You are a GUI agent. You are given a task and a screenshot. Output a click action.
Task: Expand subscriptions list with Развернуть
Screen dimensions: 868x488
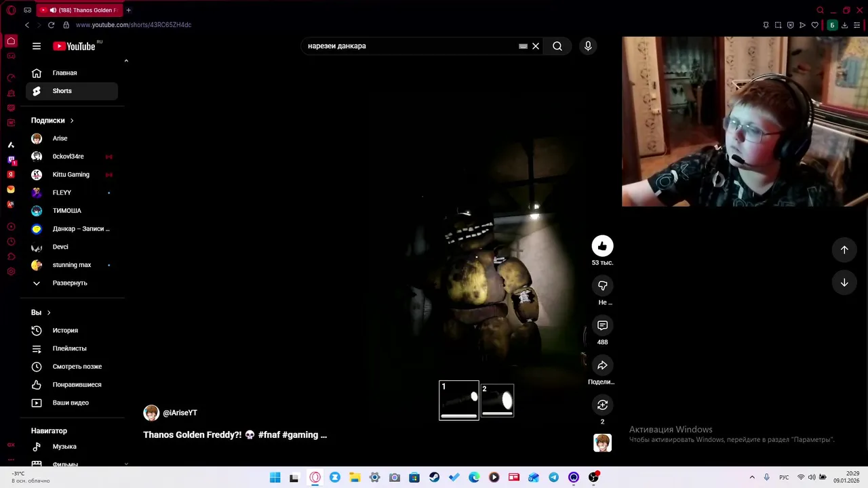coord(72,283)
